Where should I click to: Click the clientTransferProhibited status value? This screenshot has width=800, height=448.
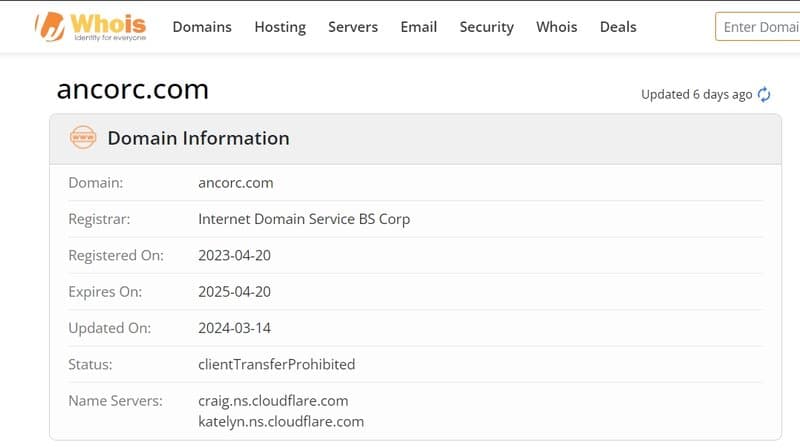(277, 364)
